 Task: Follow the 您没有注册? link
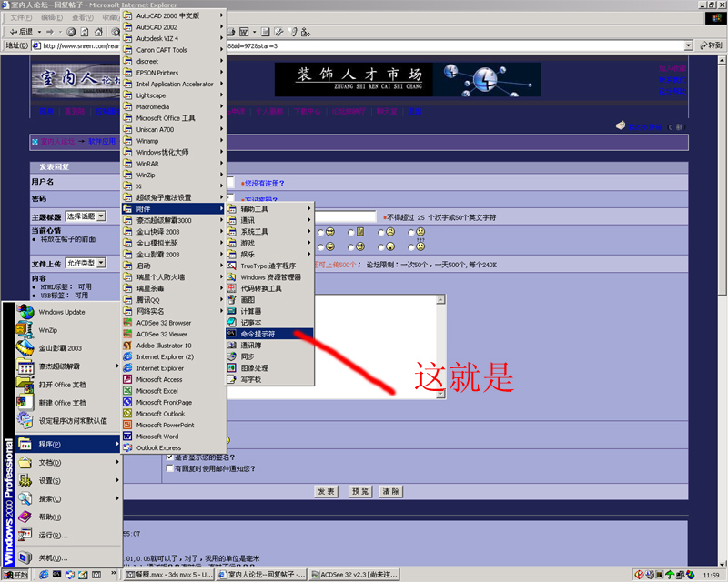coord(265,184)
